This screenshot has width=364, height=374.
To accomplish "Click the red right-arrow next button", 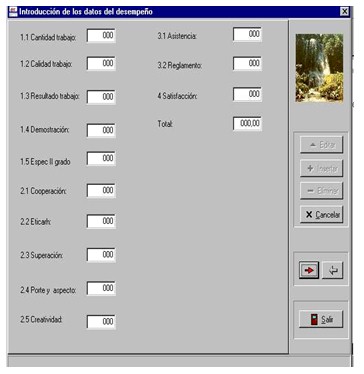I will tap(309, 270).
